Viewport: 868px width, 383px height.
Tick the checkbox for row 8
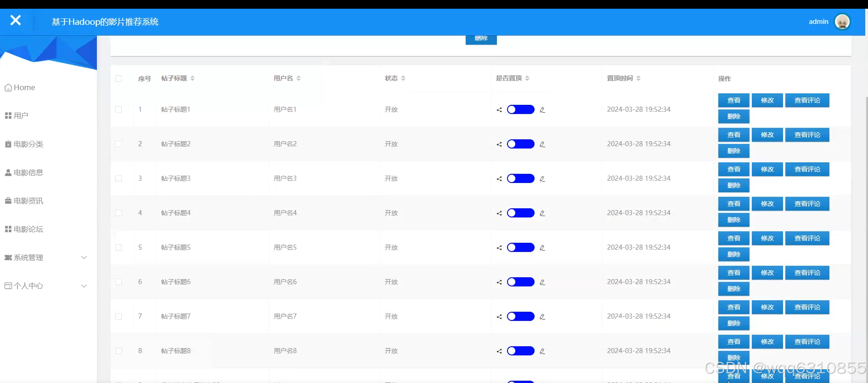coord(118,351)
